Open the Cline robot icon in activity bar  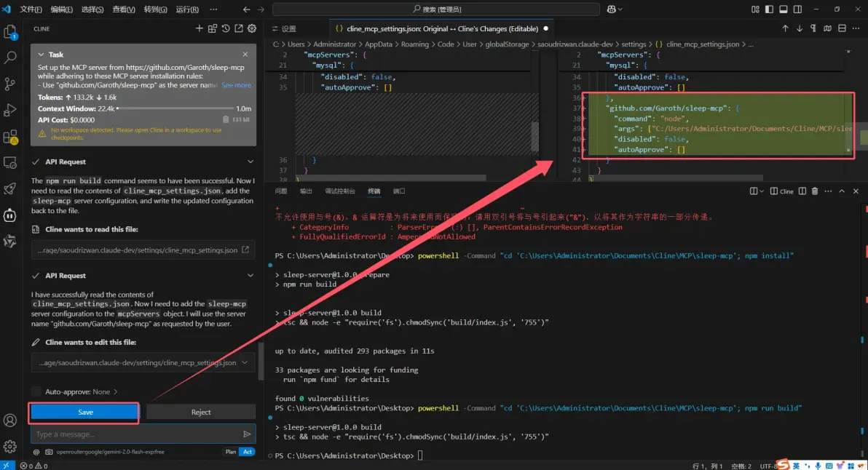click(x=10, y=215)
